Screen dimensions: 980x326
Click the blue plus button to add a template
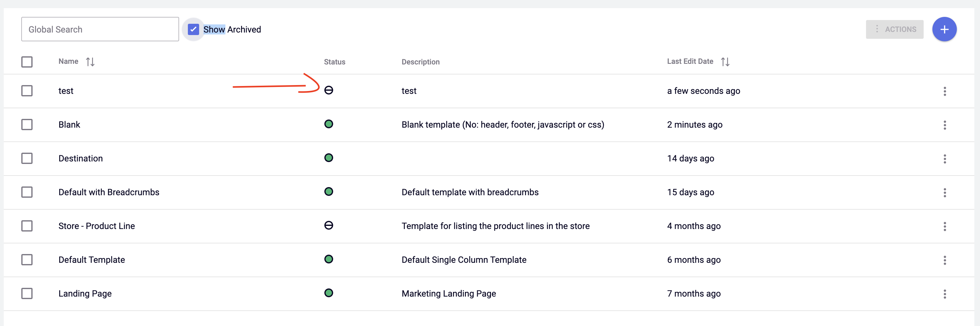coord(944,29)
